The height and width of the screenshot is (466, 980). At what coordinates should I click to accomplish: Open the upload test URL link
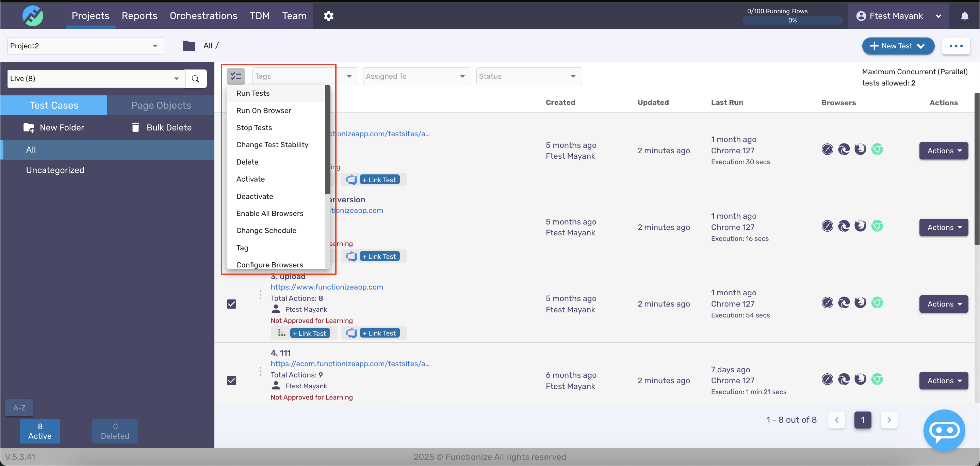coord(327,287)
